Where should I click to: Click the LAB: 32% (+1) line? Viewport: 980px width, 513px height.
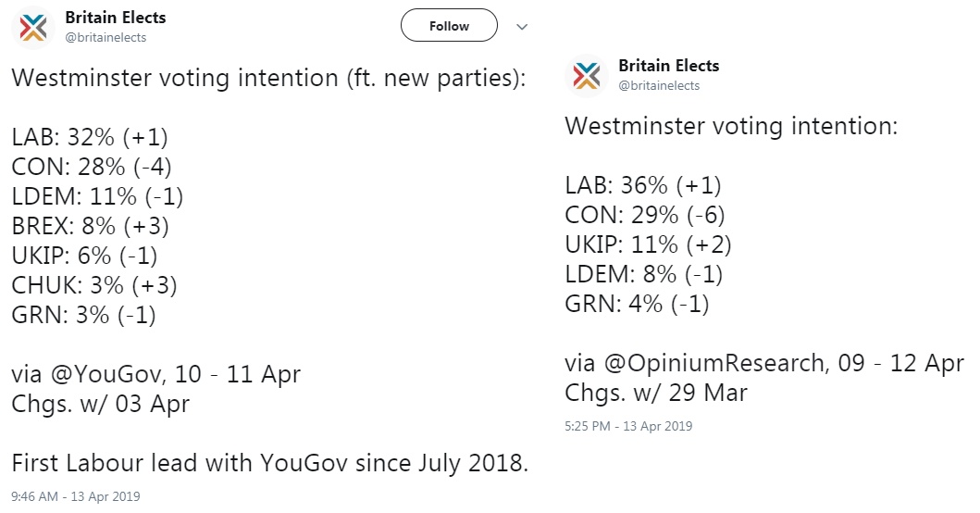(90, 137)
